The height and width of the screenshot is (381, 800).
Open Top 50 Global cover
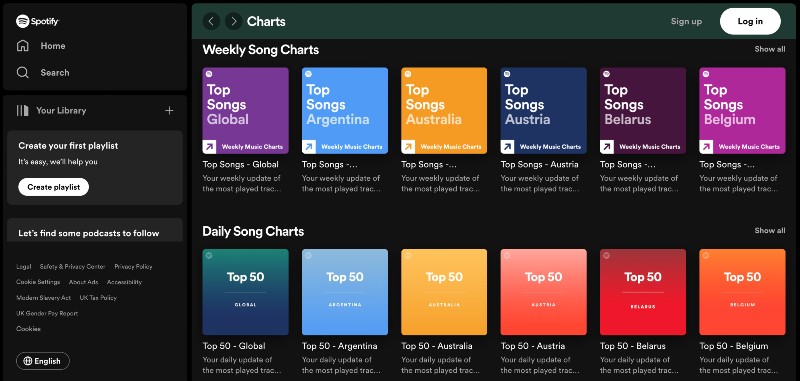(x=245, y=292)
